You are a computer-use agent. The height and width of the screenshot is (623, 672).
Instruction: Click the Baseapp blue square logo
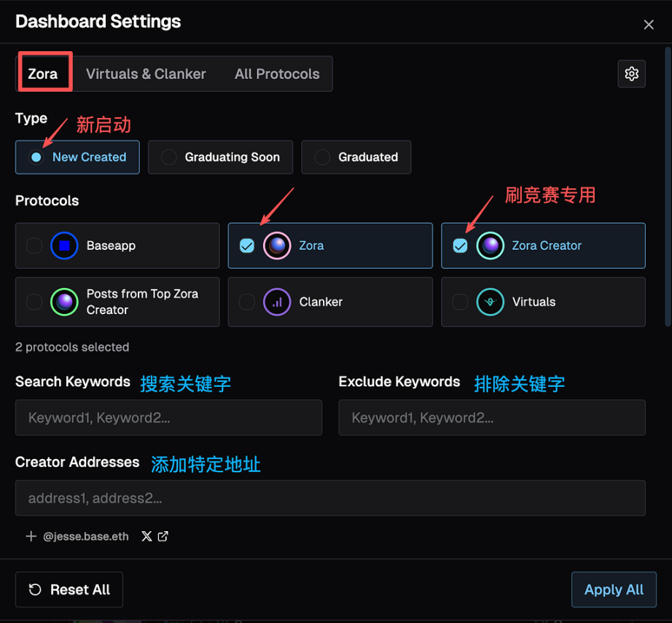(x=64, y=246)
